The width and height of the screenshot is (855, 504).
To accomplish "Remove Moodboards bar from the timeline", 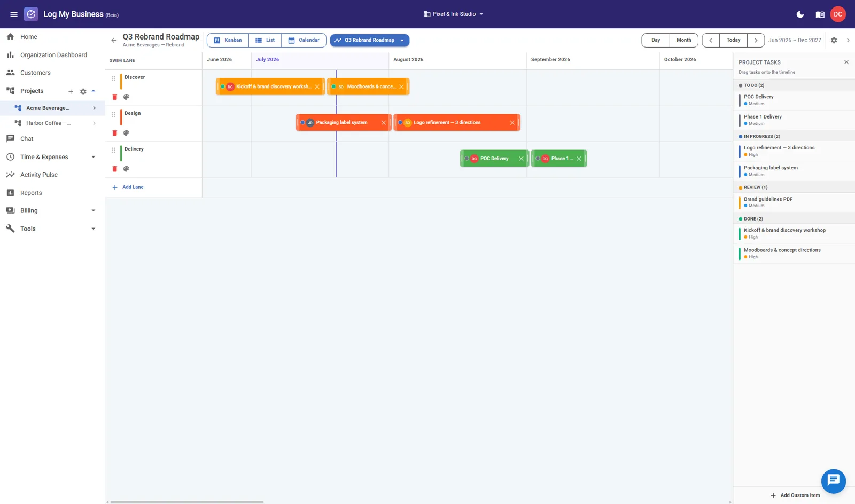I will [401, 86].
